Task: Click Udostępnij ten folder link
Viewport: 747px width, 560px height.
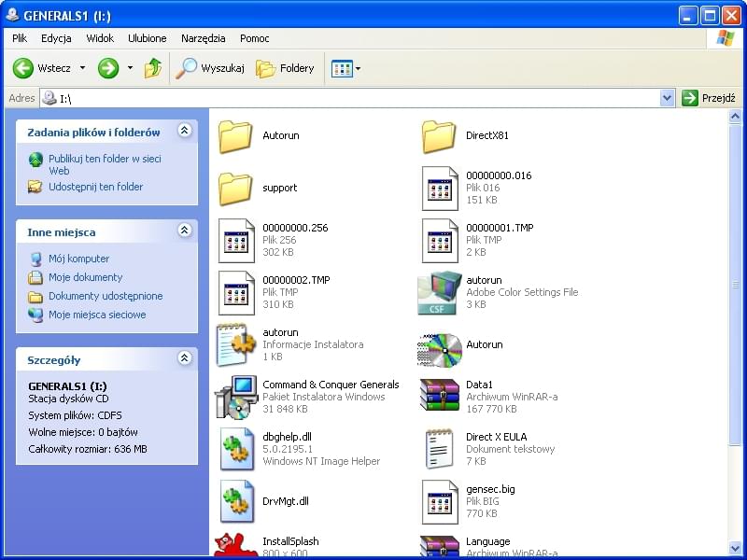Action: 96,187
